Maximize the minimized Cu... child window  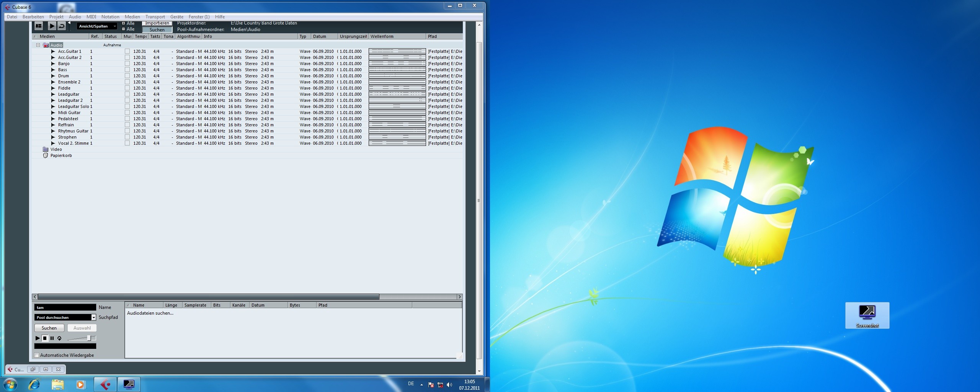point(46,369)
